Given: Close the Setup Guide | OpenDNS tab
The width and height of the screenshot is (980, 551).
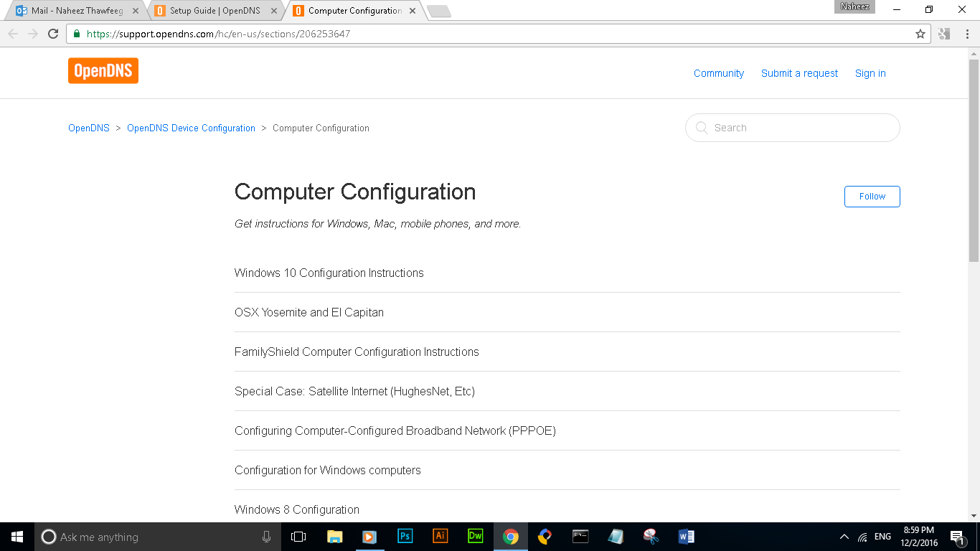Looking at the screenshot, I should 273,11.
